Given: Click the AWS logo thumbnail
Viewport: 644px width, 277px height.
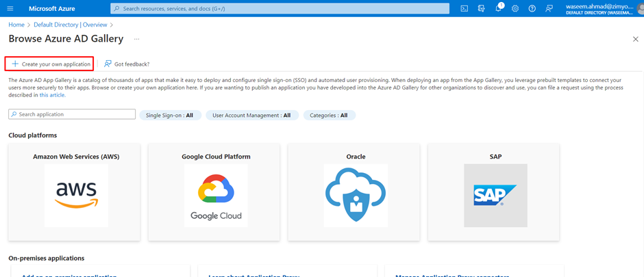Looking at the screenshot, I should tap(76, 196).
